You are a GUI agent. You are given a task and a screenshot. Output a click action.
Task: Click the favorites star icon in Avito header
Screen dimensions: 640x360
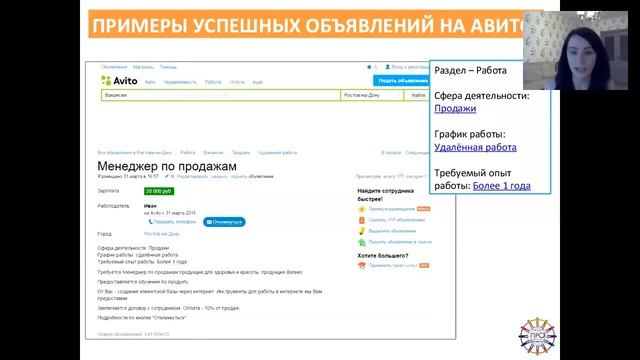pos(369,67)
